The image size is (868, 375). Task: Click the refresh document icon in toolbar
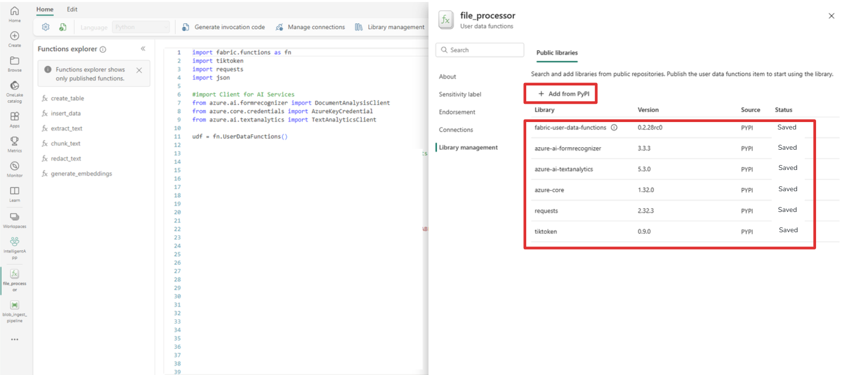pos(63,27)
